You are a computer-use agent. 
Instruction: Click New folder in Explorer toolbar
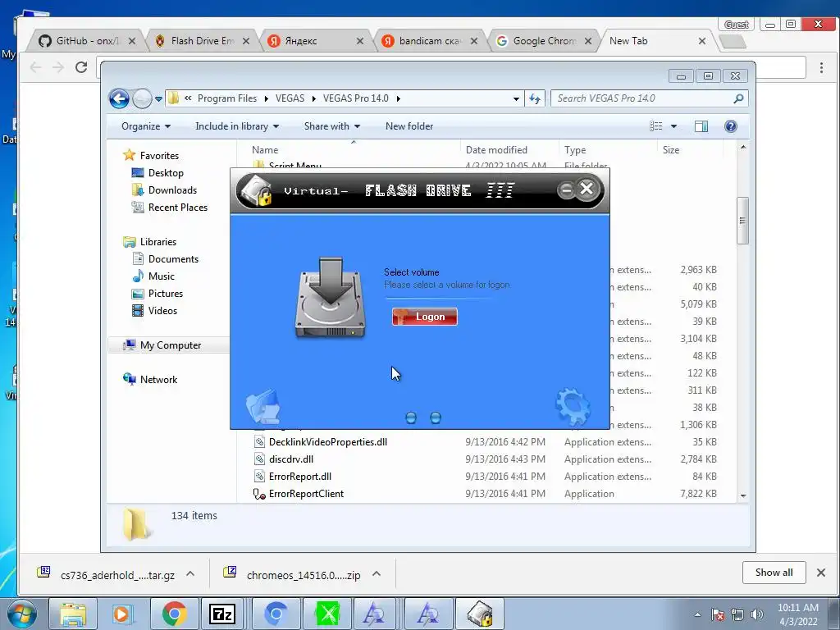[409, 126]
